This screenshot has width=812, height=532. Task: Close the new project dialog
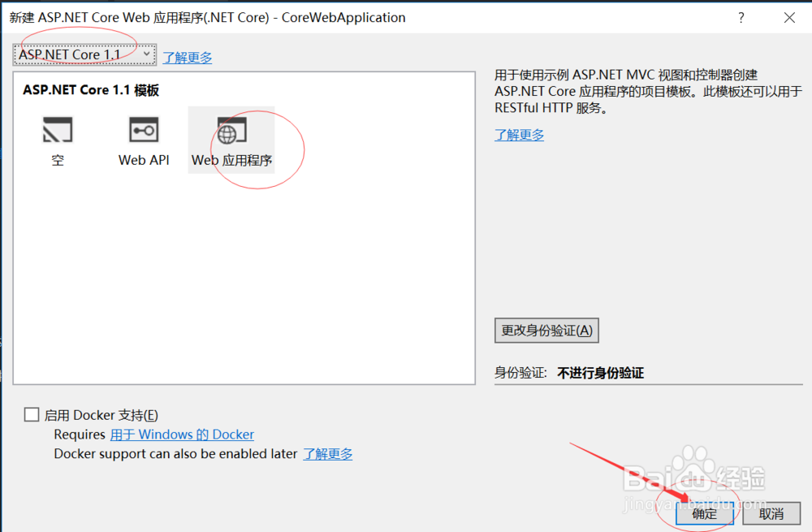(789, 18)
